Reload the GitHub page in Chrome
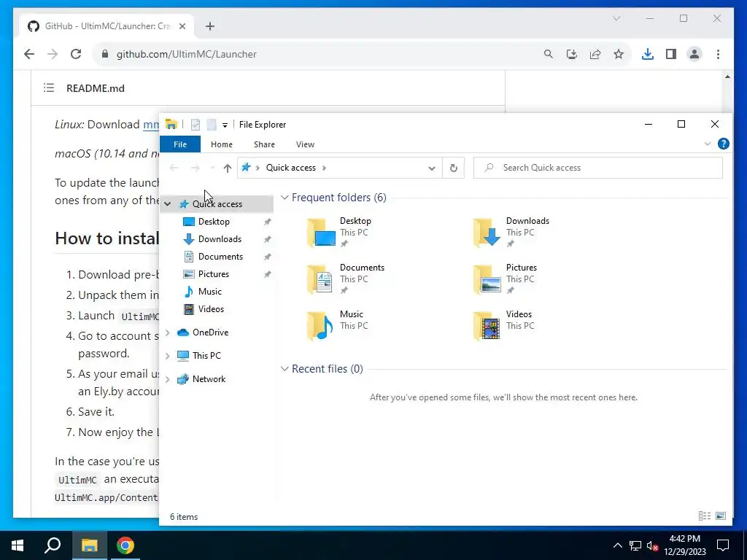 (76, 54)
